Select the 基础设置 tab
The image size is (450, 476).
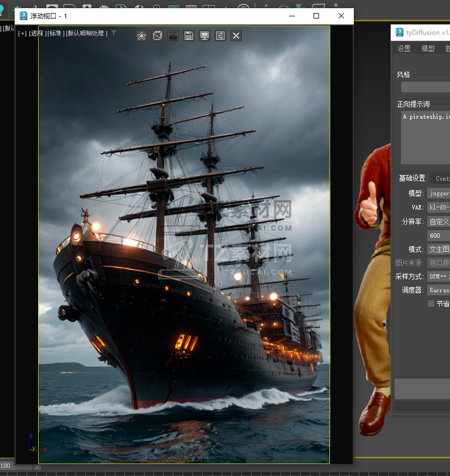click(x=412, y=178)
